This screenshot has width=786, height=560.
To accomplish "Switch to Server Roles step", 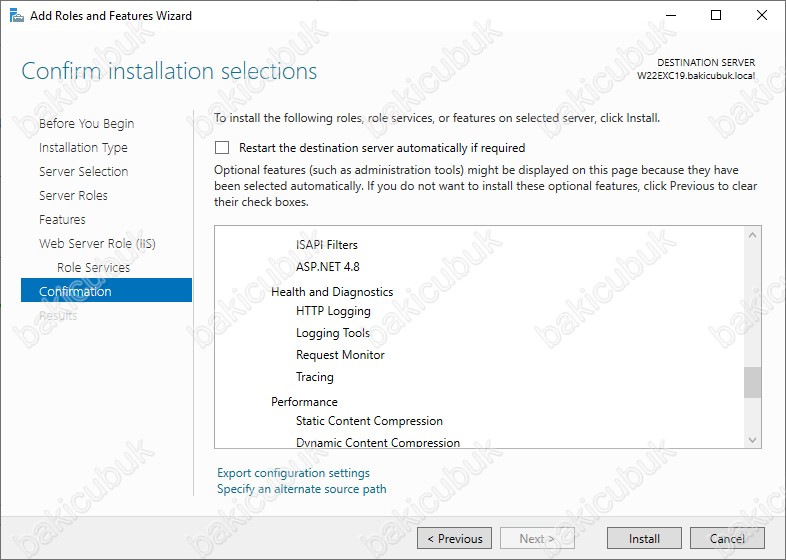I will 73,196.
